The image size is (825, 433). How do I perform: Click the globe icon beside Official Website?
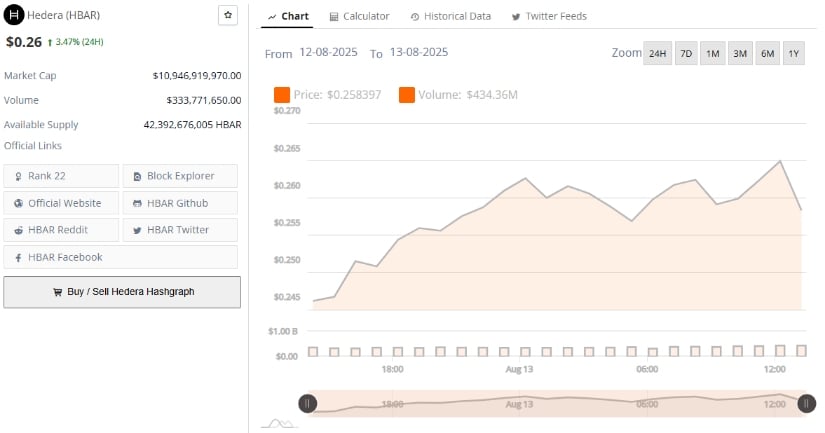(x=18, y=203)
